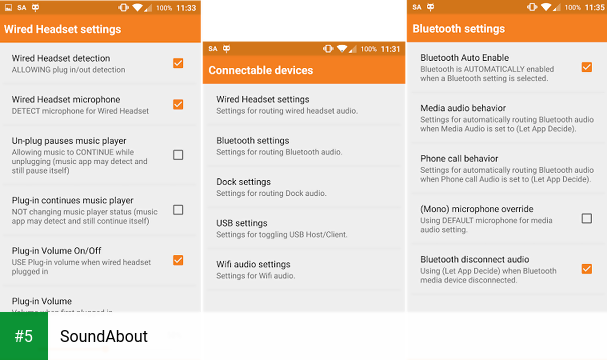Open Phone call behavior settings
Viewport: 607px width, 360px height.
click(x=507, y=168)
